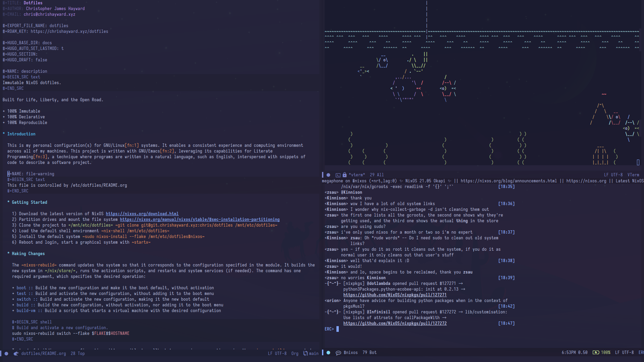Toggle the ERC input field active
Viewport: 644px width, 362px height.
(x=338, y=329)
